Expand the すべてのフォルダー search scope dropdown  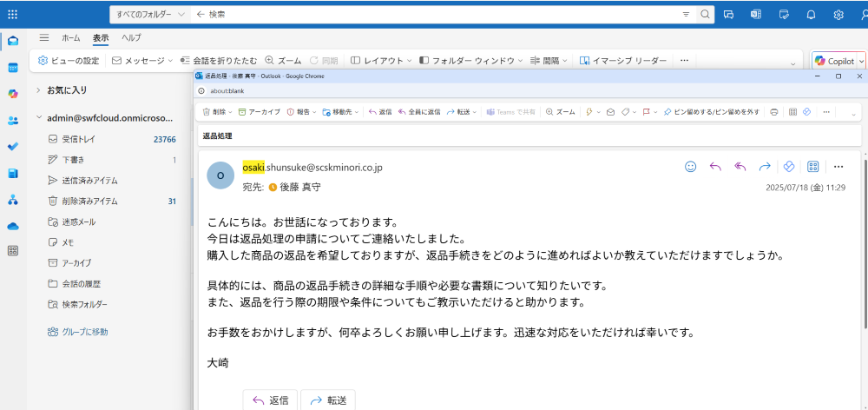tap(150, 14)
